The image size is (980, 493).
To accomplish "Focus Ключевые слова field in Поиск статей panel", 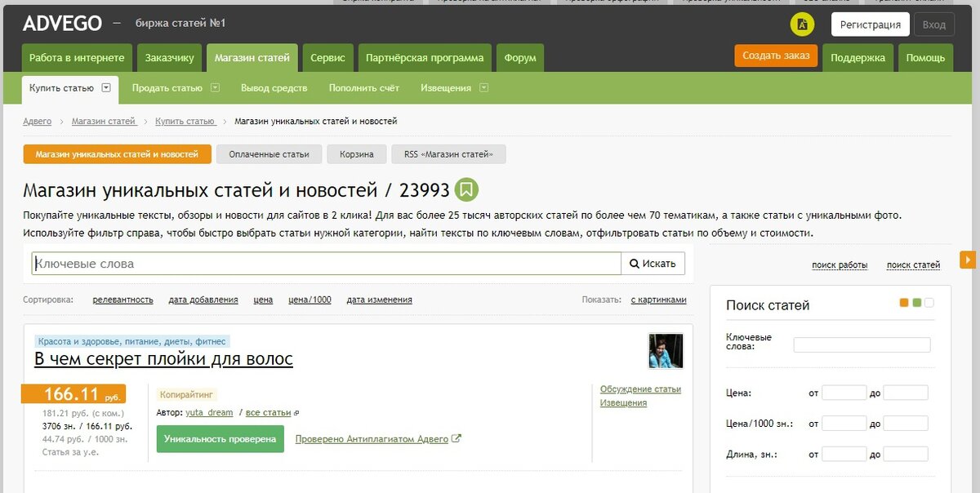I will click(x=862, y=344).
